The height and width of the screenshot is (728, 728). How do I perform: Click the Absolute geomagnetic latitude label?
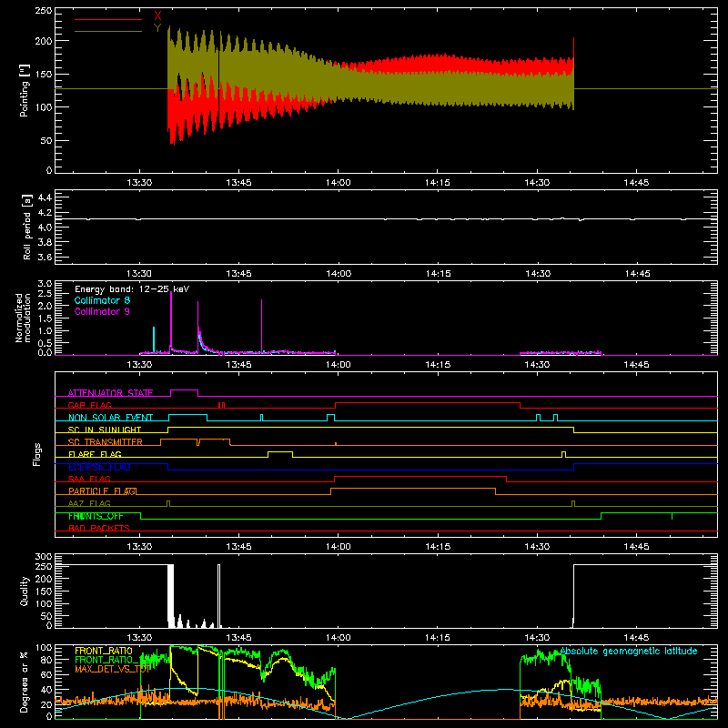click(629, 651)
